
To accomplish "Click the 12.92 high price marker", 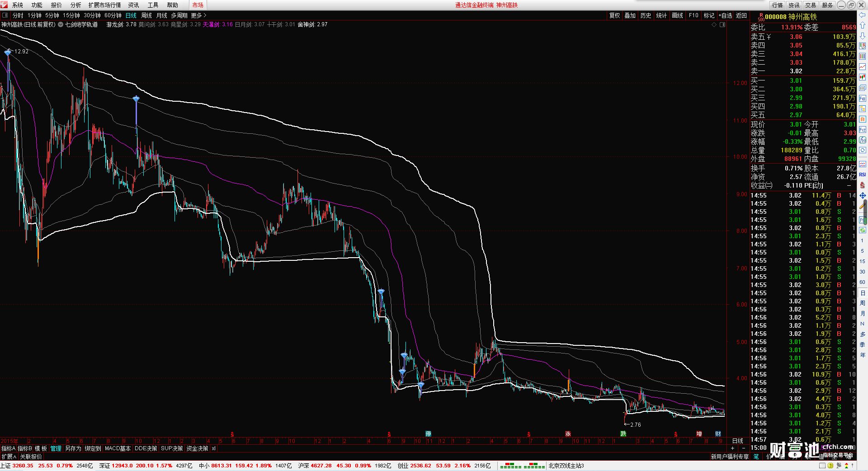I will [x=21, y=52].
